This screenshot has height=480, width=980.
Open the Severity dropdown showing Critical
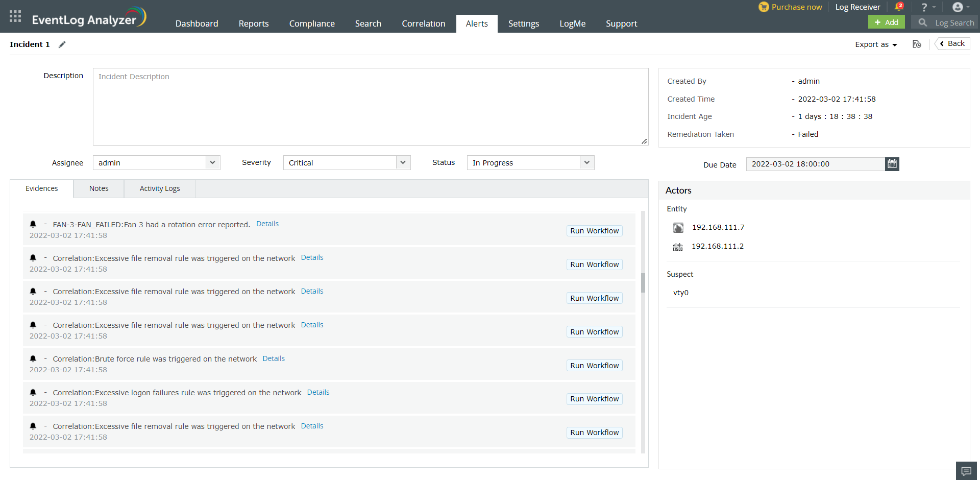403,162
